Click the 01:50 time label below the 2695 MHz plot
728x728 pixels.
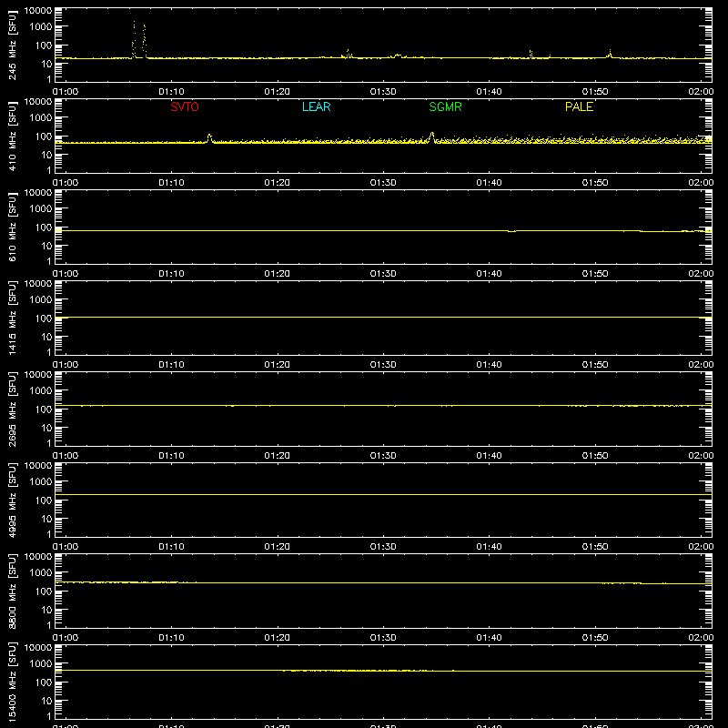595,456
